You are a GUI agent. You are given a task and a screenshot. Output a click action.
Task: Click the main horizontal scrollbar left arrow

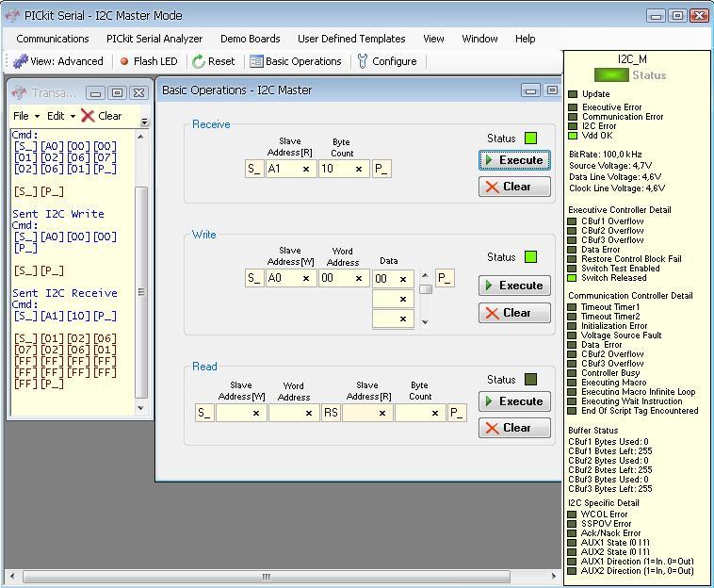pos(12,576)
